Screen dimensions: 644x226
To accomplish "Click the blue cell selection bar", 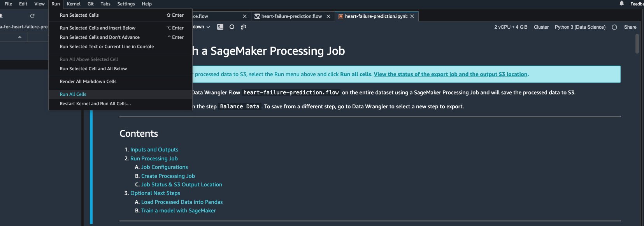I will (x=91, y=167).
